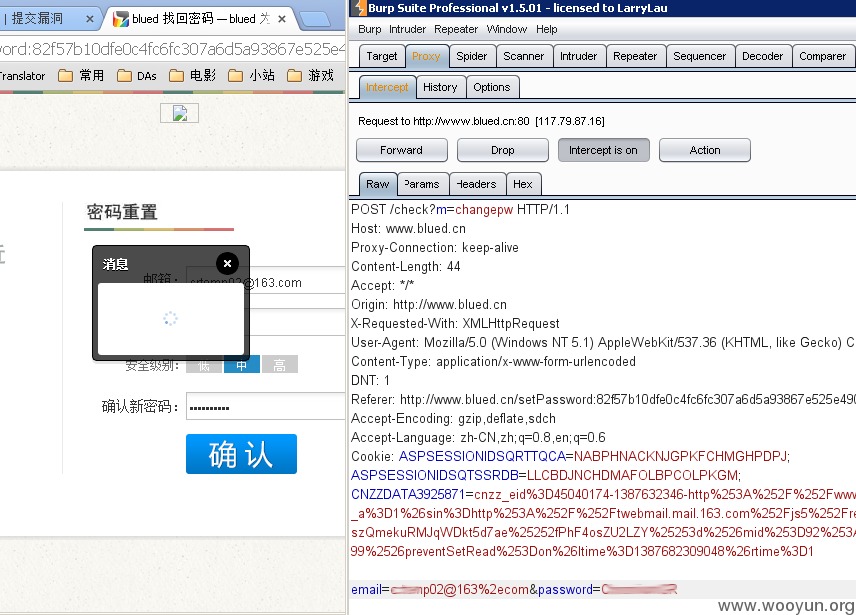Select the 低 security level indicator
The width and height of the screenshot is (856, 615).
(x=204, y=365)
